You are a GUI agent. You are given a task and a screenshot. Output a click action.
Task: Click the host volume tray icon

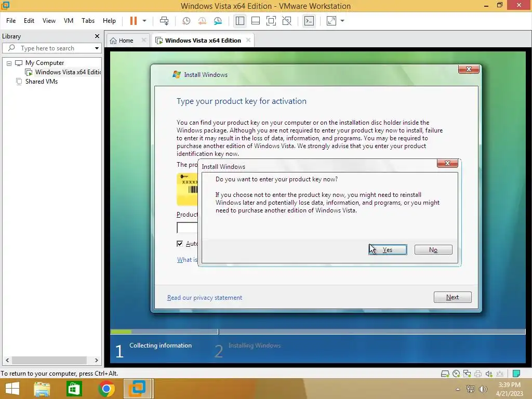tap(483, 389)
